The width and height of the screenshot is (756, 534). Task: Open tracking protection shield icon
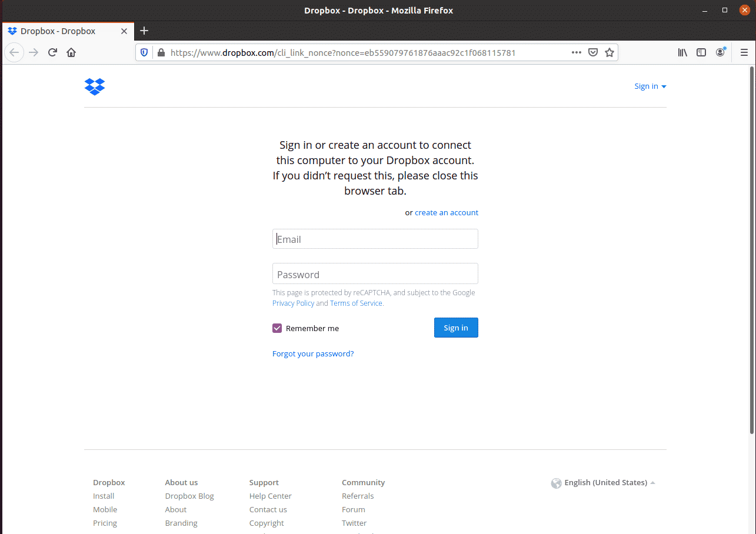coord(144,52)
